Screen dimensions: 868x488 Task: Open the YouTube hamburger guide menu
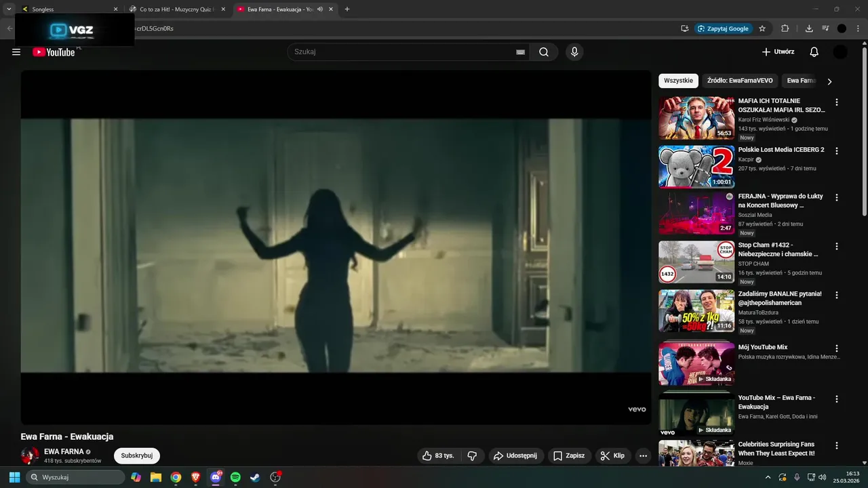[16, 52]
